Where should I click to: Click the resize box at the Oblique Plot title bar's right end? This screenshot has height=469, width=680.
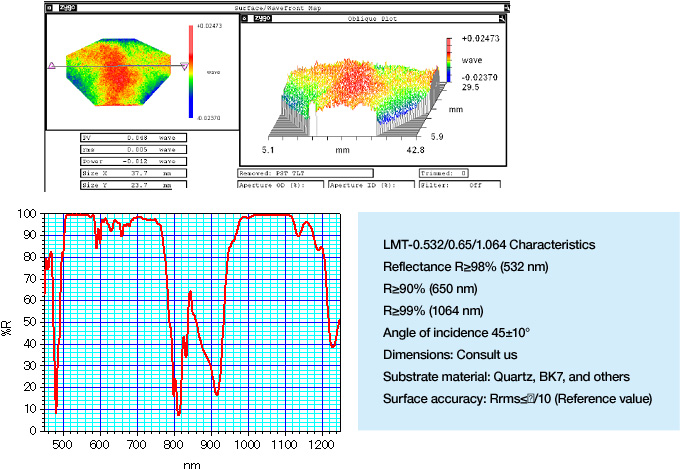click(x=499, y=18)
